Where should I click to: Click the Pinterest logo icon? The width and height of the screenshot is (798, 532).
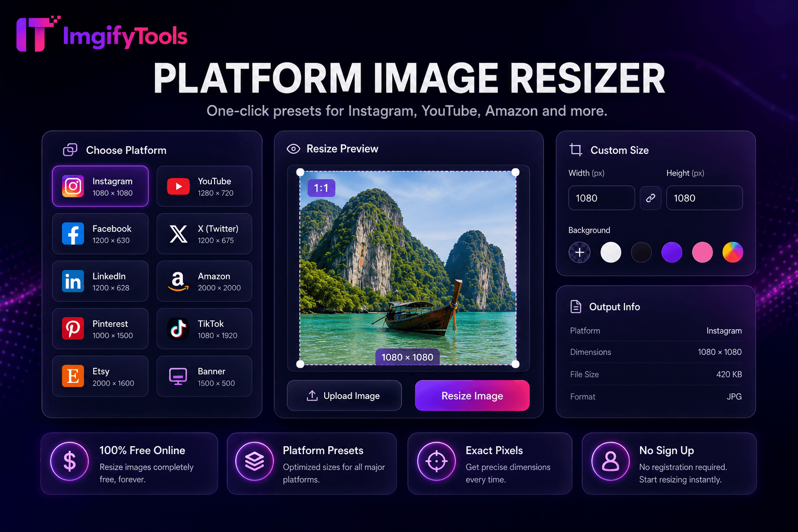[x=73, y=329]
